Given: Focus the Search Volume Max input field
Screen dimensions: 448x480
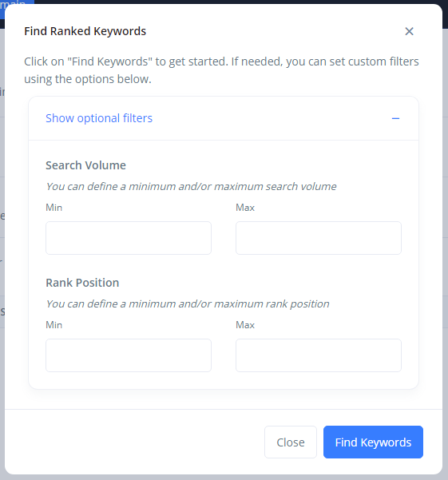Looking at the screenshot, I should [319, 238].
